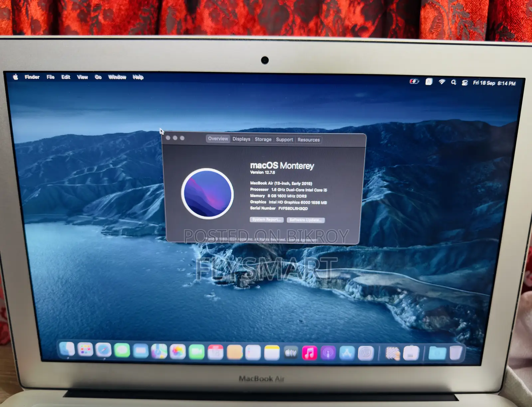Open the Apple menu
This screenshot has width=532, height=407.
pos(16,77)
